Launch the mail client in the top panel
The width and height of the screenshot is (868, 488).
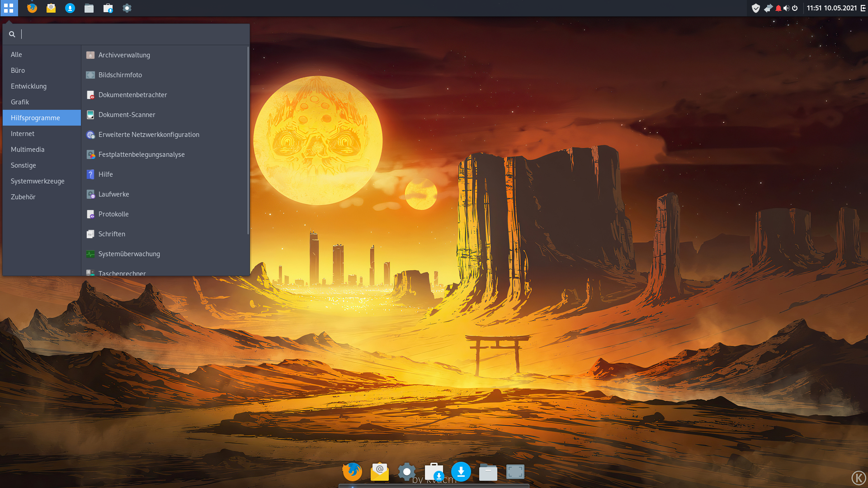(x=51, y=8)
